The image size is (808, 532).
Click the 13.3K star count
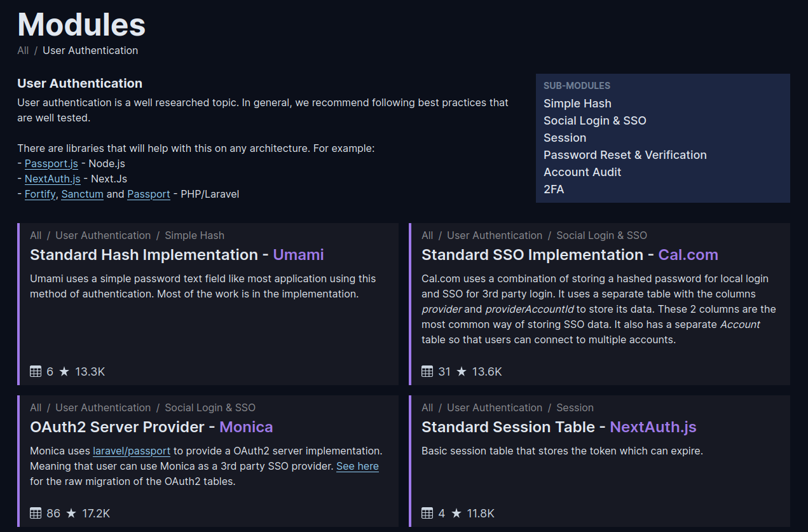coord(90,372)
